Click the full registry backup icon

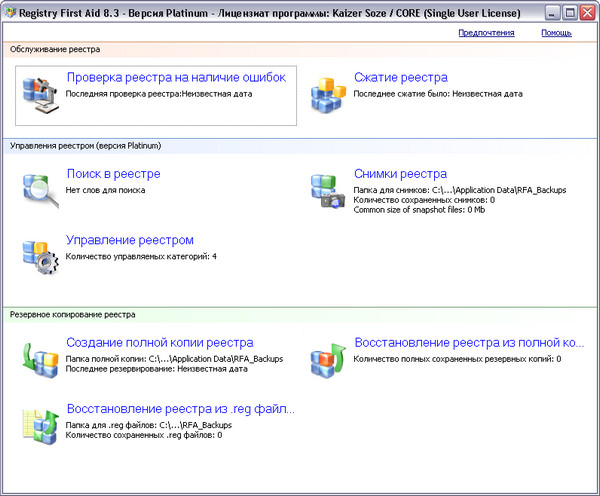tap(41, 357)
